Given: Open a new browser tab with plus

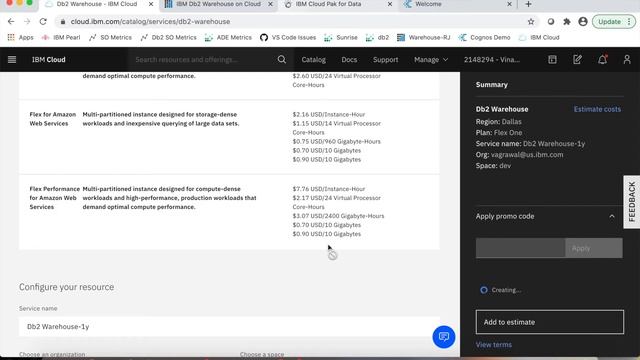Looking at the screenshot, I should 528,4.
